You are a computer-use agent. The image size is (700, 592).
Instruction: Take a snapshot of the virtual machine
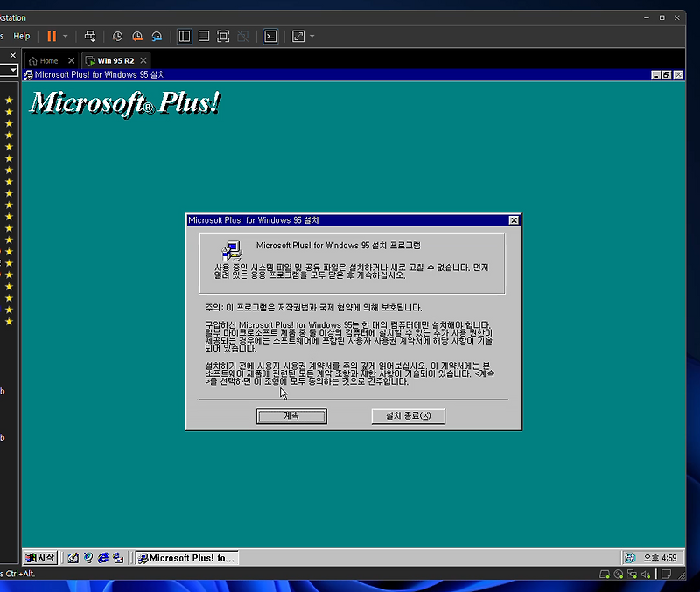point(117,36)
